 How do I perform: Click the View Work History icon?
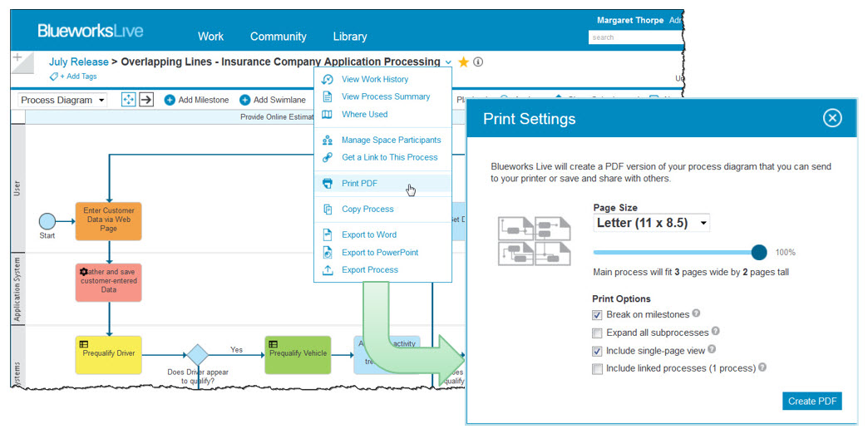[x=327, y=79]
